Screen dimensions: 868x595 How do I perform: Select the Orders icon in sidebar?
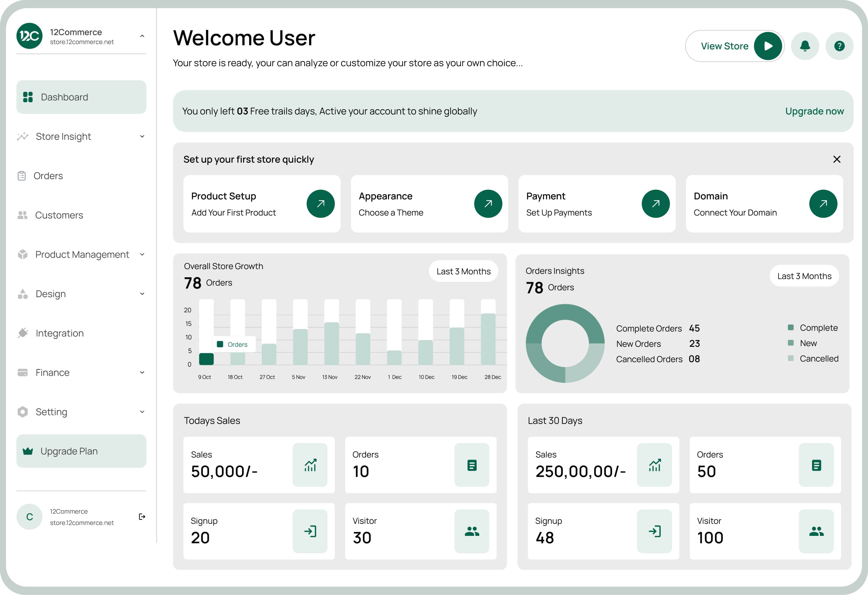tap(22, 176)
